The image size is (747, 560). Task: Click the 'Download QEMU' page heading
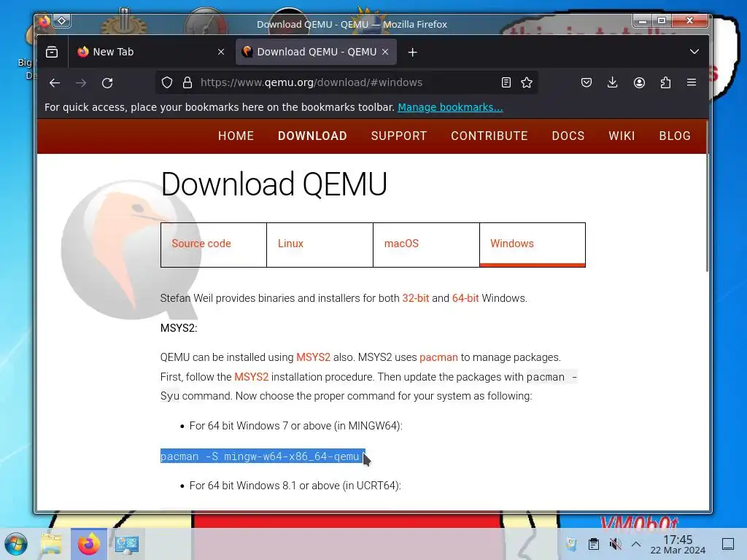click(x=274, y=184)
